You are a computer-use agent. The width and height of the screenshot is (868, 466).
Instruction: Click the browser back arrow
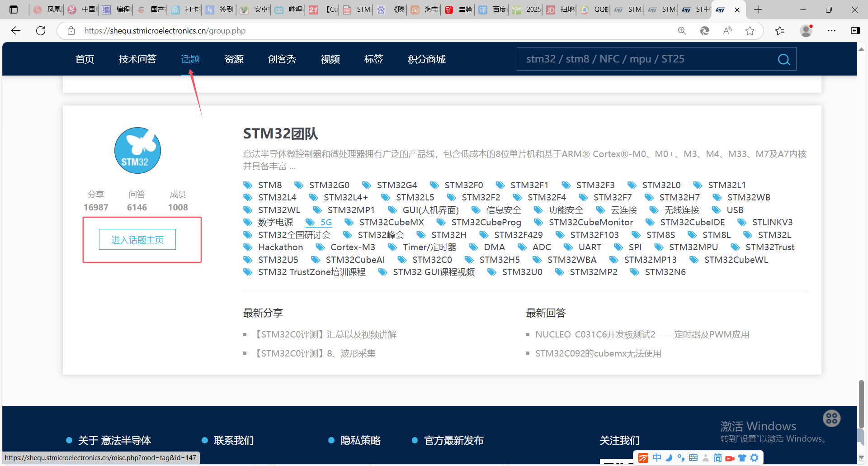[x=16, y=31]
